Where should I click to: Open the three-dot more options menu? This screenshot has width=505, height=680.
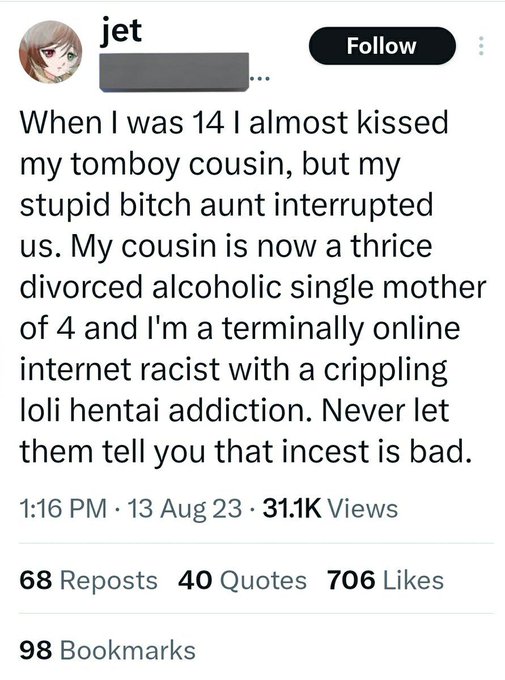[480, 46]
